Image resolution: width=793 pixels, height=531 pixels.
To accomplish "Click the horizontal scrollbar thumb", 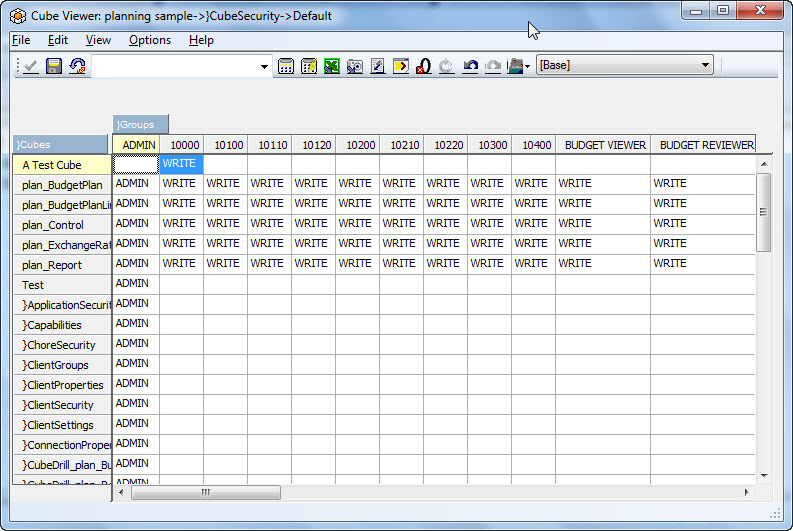I will coord(206,492).
